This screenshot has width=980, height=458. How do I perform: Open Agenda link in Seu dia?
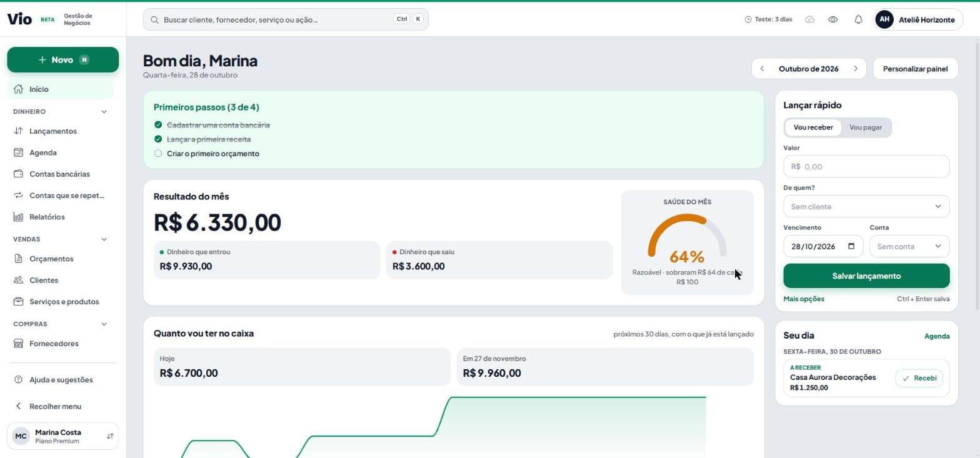(937, 336)
